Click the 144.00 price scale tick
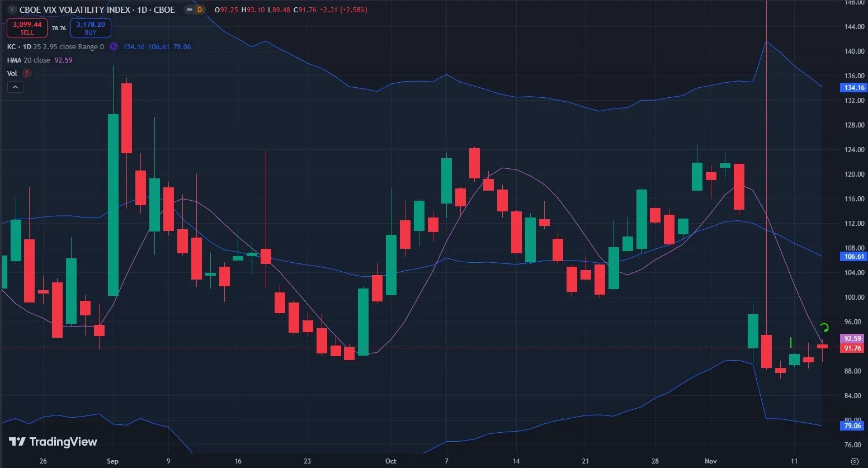 [x=854, y=27]
